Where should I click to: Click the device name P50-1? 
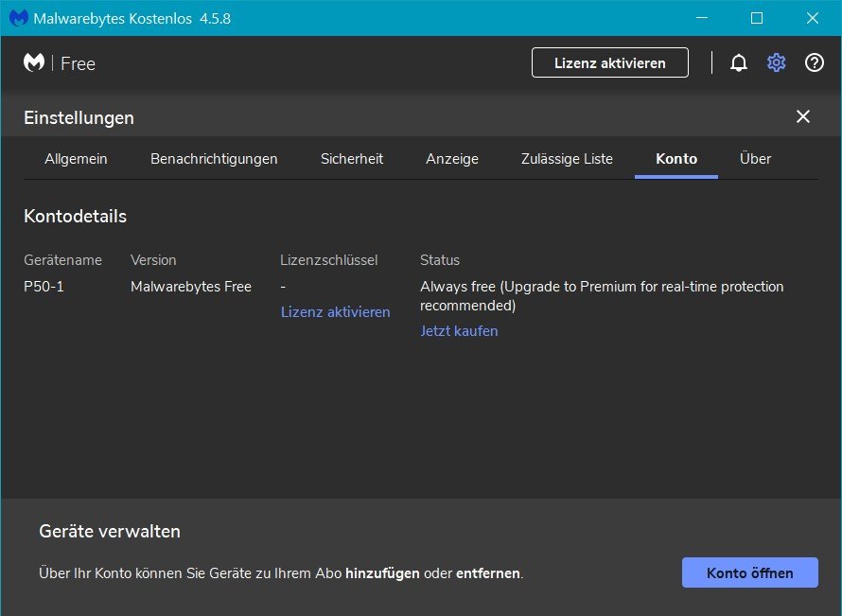(x=44, y=287)
